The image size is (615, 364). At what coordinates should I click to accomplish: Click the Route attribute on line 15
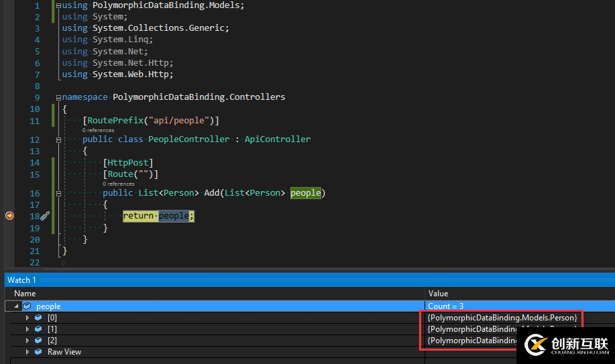pyautogui.click(x=121, y=174)
